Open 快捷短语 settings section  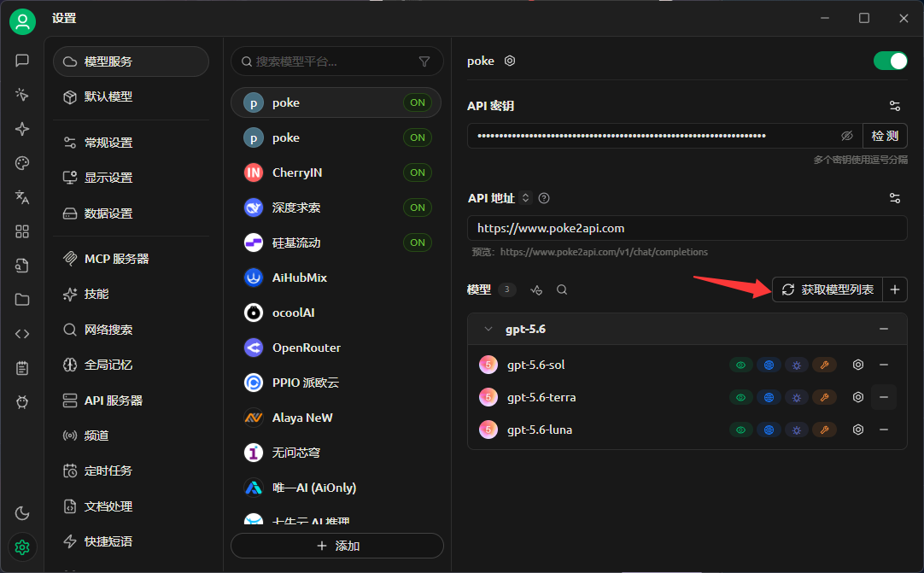[131, 541]
